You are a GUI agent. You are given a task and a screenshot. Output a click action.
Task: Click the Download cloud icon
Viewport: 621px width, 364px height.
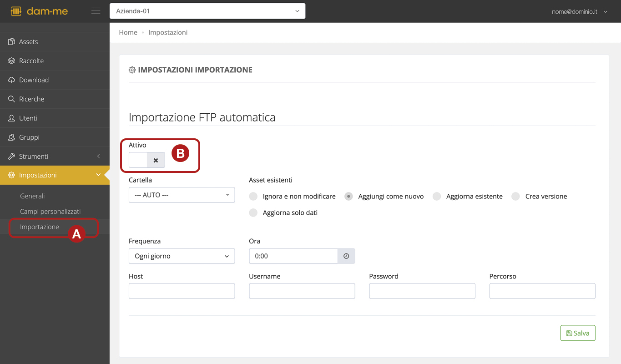point(12,80)
